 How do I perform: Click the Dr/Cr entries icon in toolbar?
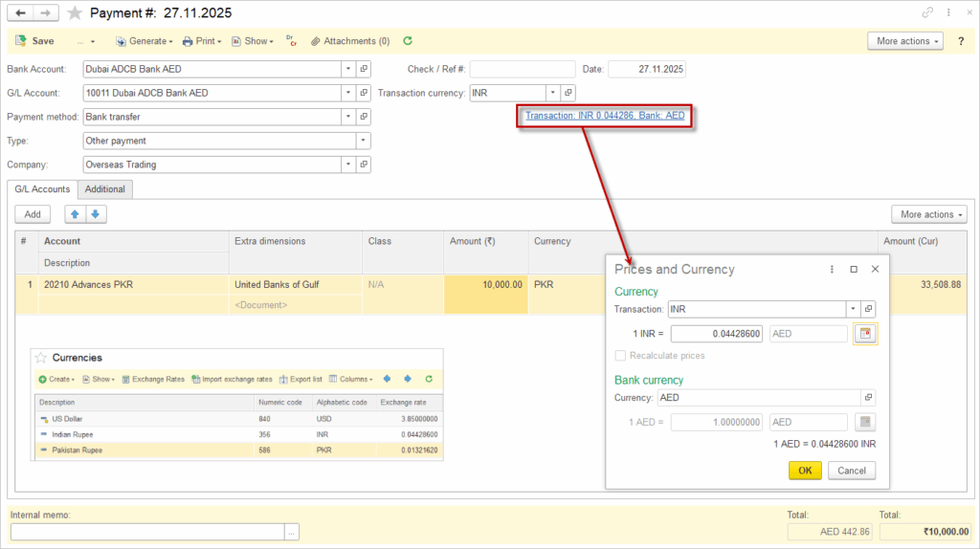click(292, 41)
